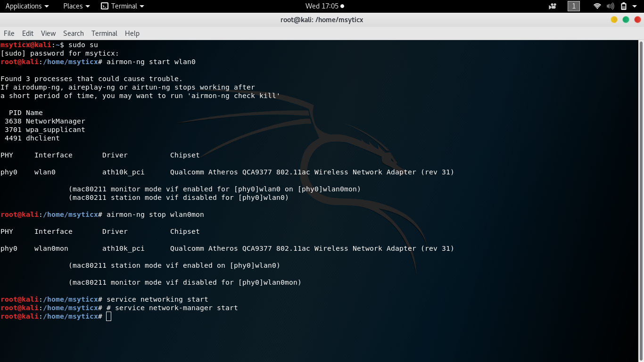644x362 pixels.
Task: Click the recording dot next to the clock
Action: pyautogui.click(x=343, y=6)
